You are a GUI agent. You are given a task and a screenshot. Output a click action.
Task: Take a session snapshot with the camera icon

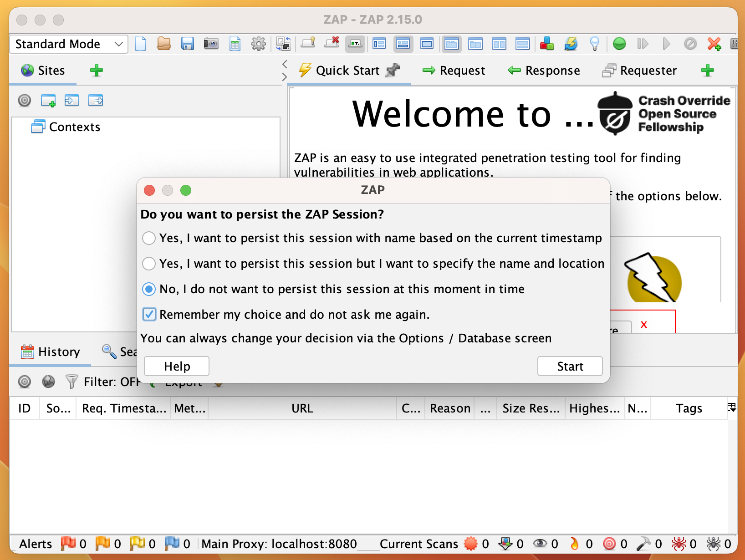point(210,44)
